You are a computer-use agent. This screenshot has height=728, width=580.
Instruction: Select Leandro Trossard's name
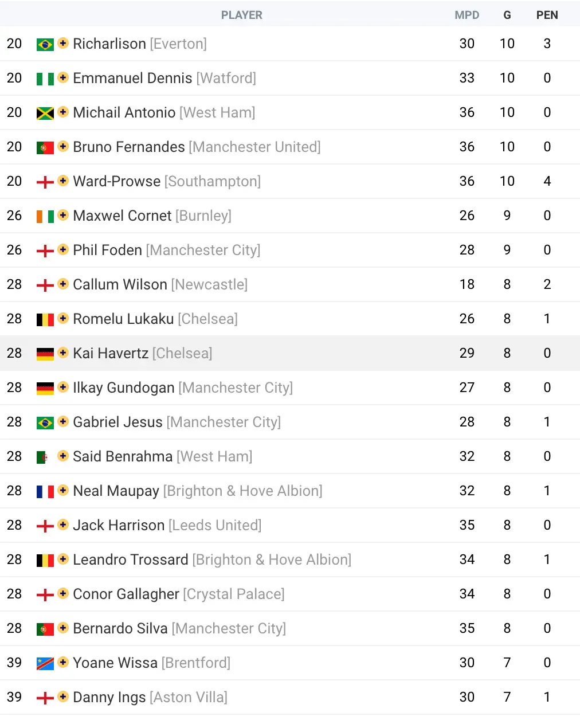point(130,559)
